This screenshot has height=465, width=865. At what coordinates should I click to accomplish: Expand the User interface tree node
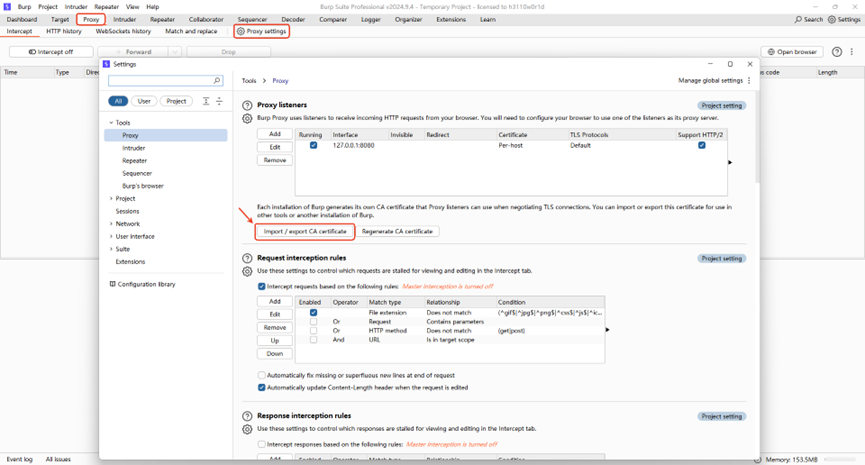coord(111,237)
